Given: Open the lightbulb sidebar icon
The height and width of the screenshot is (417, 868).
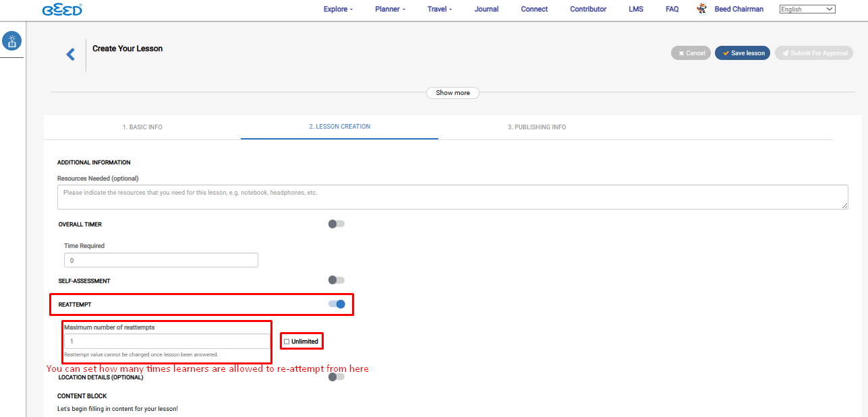Looking at the screenshot, I should tap(12, 41).
